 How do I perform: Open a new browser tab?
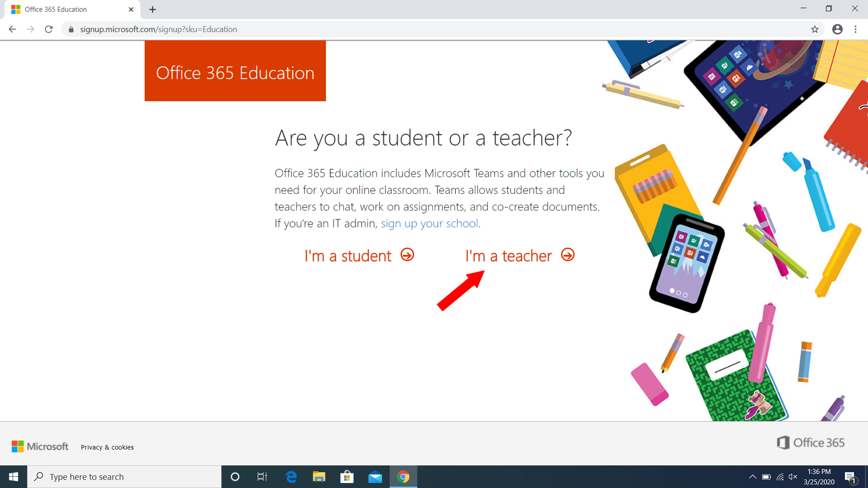(x=152, y=10)
